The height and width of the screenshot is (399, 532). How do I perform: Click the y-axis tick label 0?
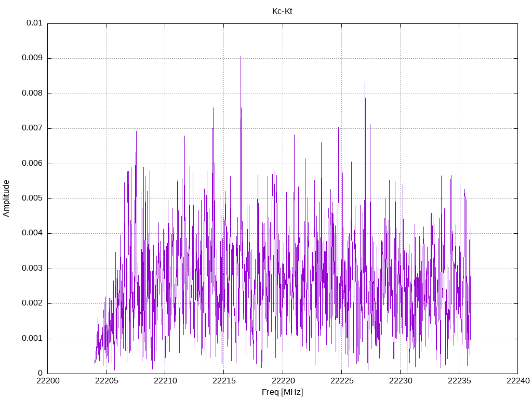click(41, 374)
